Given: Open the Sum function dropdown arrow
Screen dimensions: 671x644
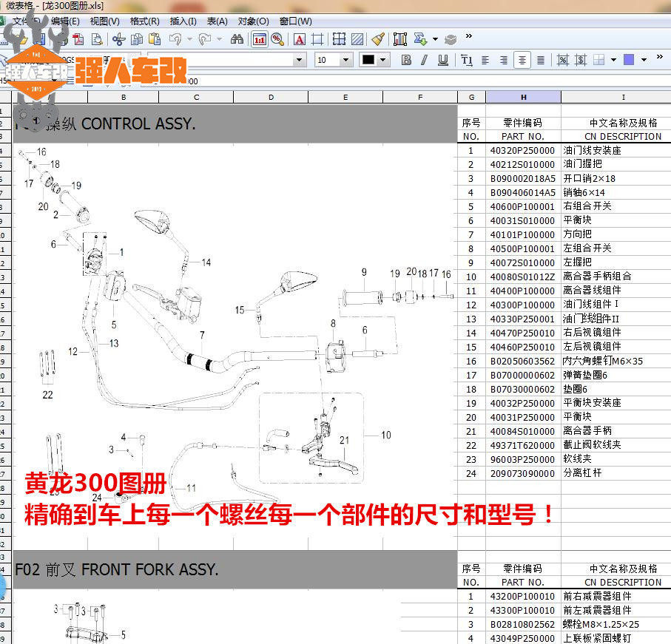Looking at the screenshot, I should (x=435, y=40).
